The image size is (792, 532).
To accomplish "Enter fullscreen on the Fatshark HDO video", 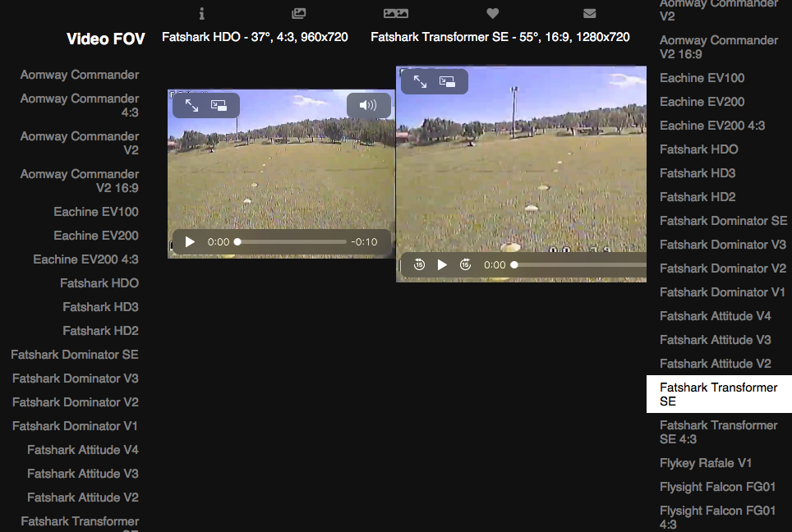I will 191,105.
